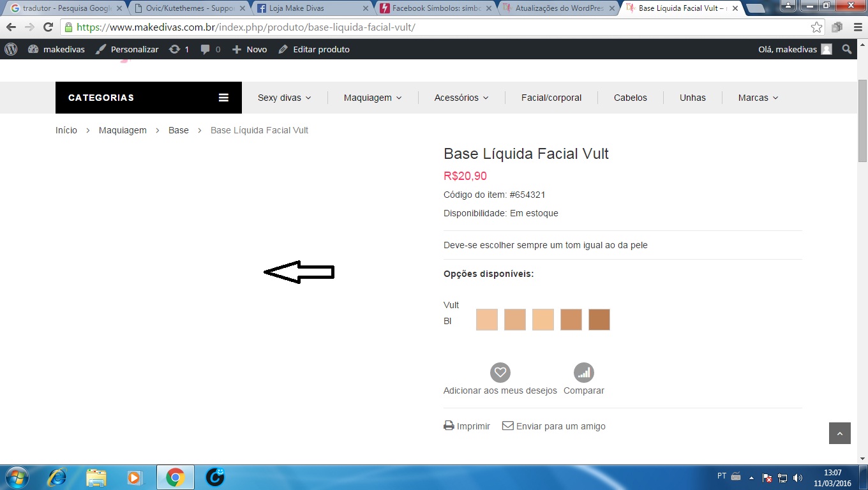Image resolution: width=868 pixels, height=490 pixels.
Task: Select the darkest fifth Vult swatch
Action: point(599,320)
